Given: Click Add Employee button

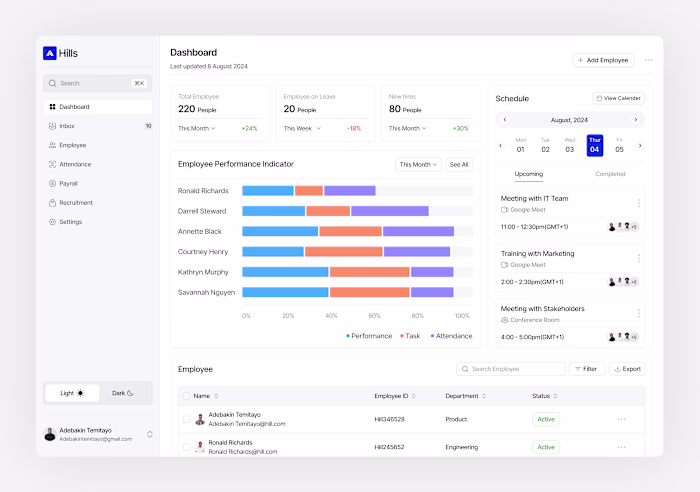Looking at the screenshot, I should [604, 60].
